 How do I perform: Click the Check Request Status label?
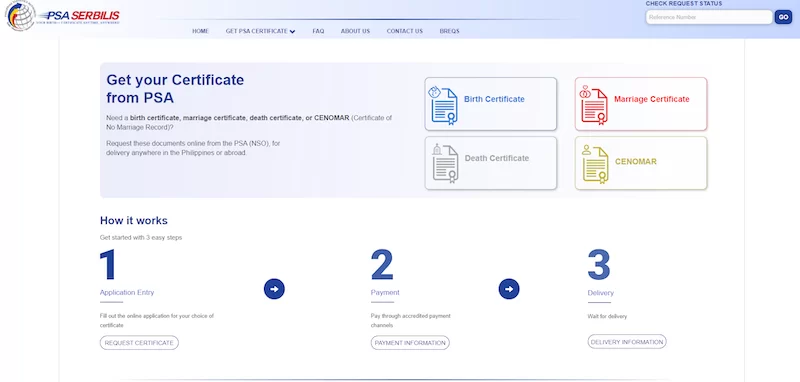[x=684, y=4]
